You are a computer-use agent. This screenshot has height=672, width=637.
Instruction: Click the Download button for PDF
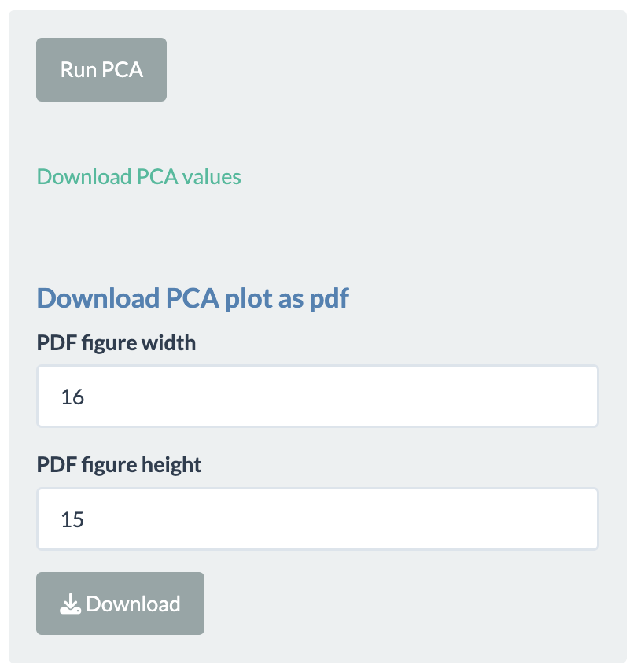[x=120, y=604]
